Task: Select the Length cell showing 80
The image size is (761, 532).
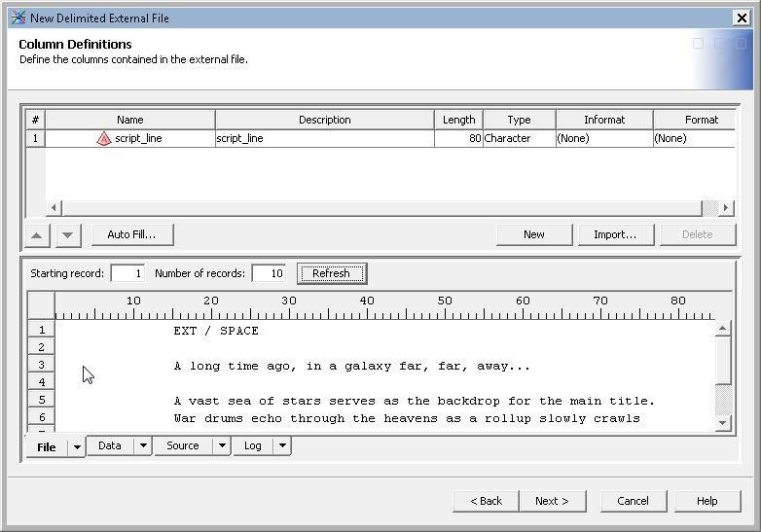Action: click(458, 139)
